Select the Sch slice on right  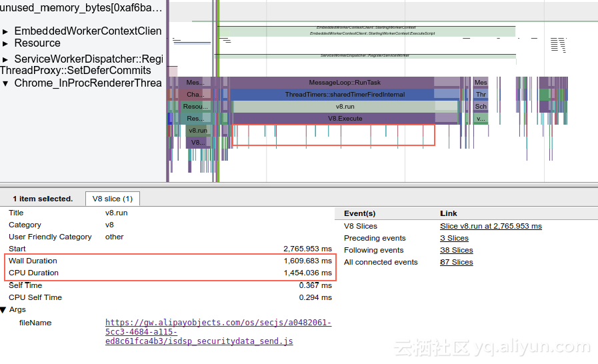click(481, 107)
